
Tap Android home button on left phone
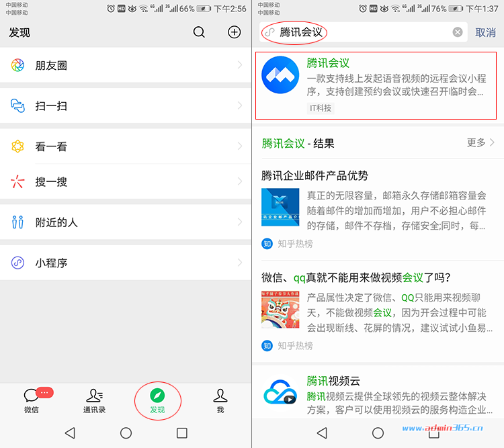126,433
